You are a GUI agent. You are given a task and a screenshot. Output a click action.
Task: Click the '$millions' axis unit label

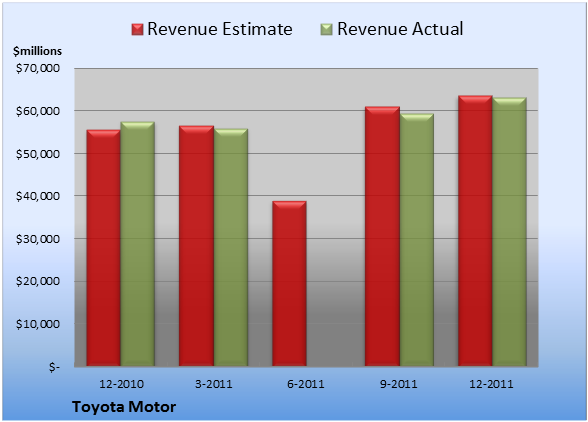tap(37, 51)
